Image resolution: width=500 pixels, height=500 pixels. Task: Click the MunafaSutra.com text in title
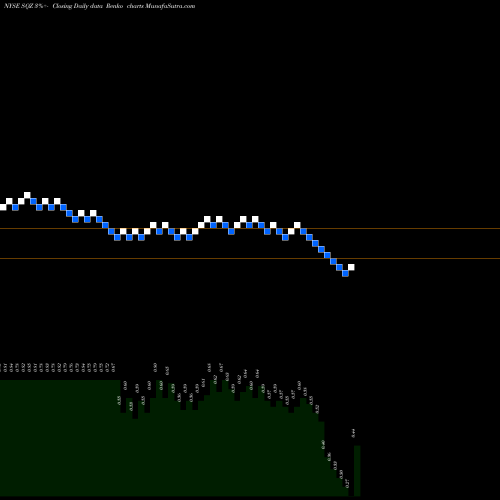pyautogui.click(x=170, y=6)
